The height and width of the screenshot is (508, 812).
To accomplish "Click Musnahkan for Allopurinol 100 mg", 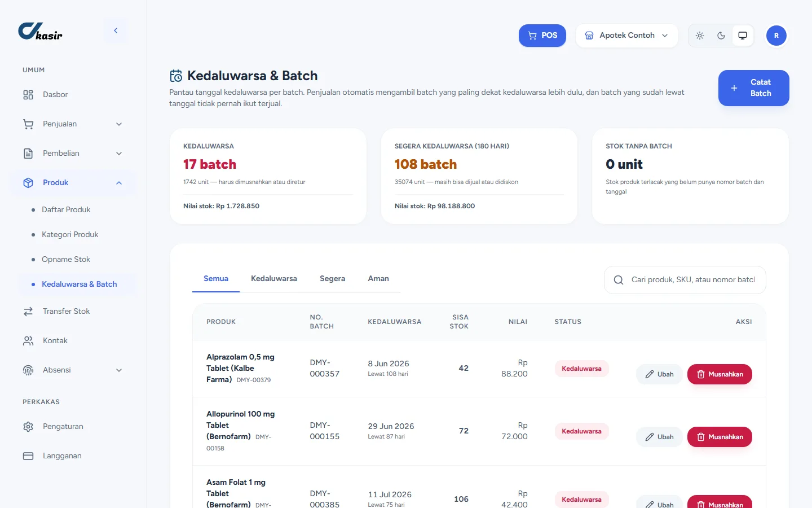I will [720, 437].
